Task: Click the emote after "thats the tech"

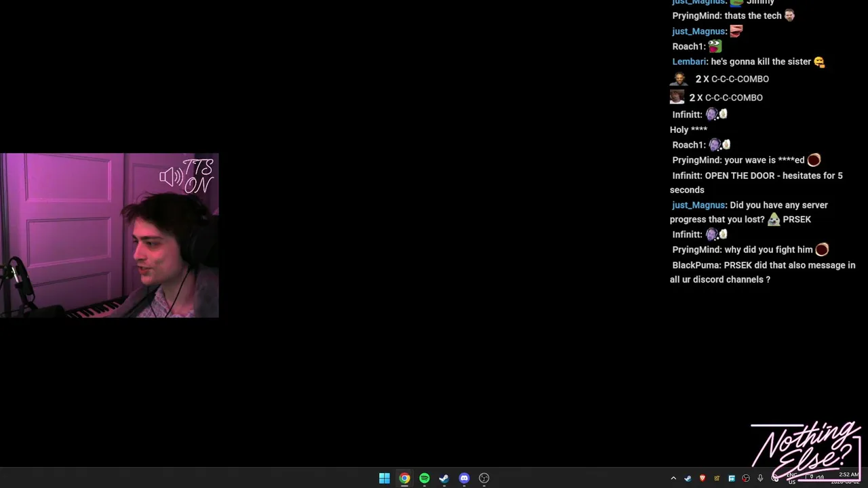Action: 789,16
